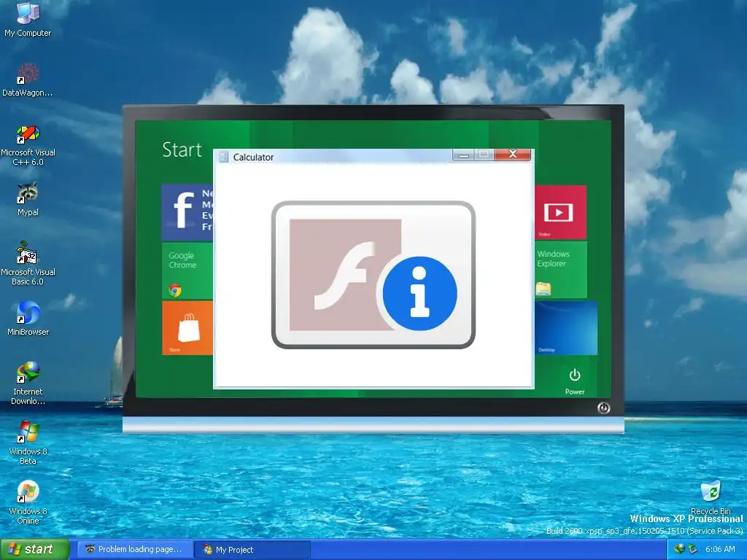Click the monitor bezel power button
The image size is (747, 560).
tap(603, 408)
